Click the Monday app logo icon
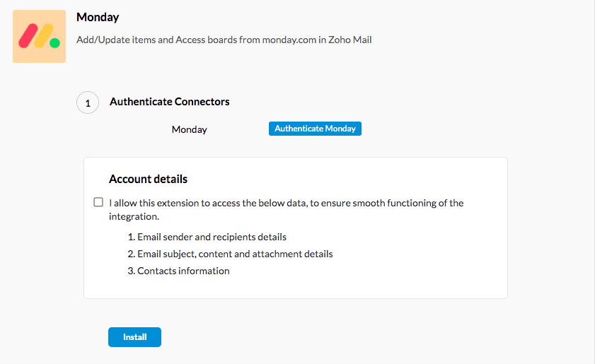595x364 pixels. point(39,37)
